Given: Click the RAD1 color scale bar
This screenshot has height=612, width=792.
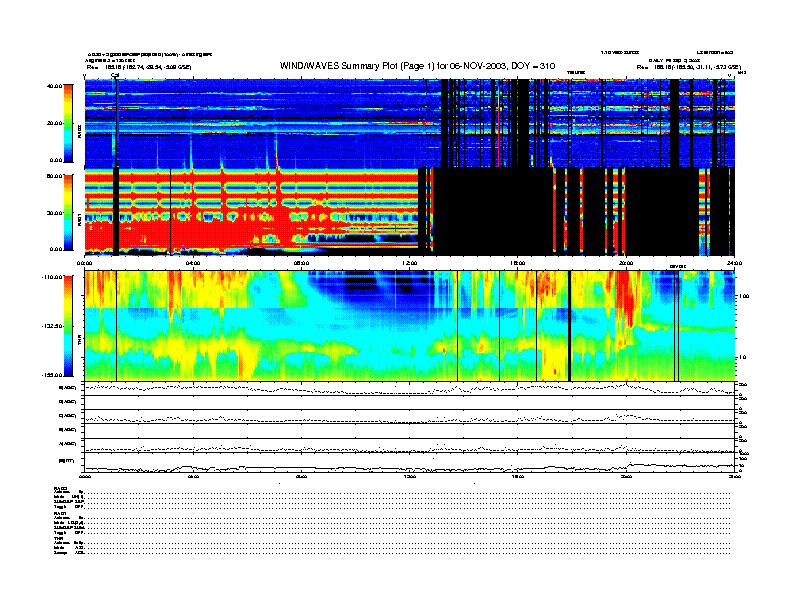Looking at the screenshot, I should [x=68, y=213].
